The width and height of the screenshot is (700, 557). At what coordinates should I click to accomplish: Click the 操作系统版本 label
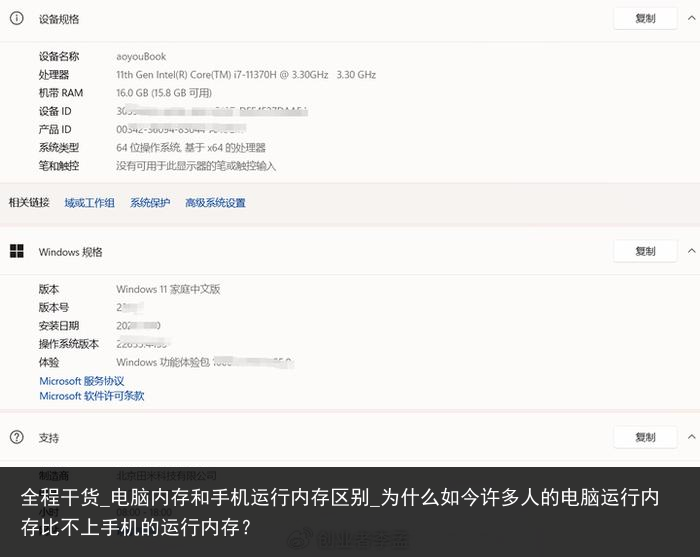tap(69, 344)
